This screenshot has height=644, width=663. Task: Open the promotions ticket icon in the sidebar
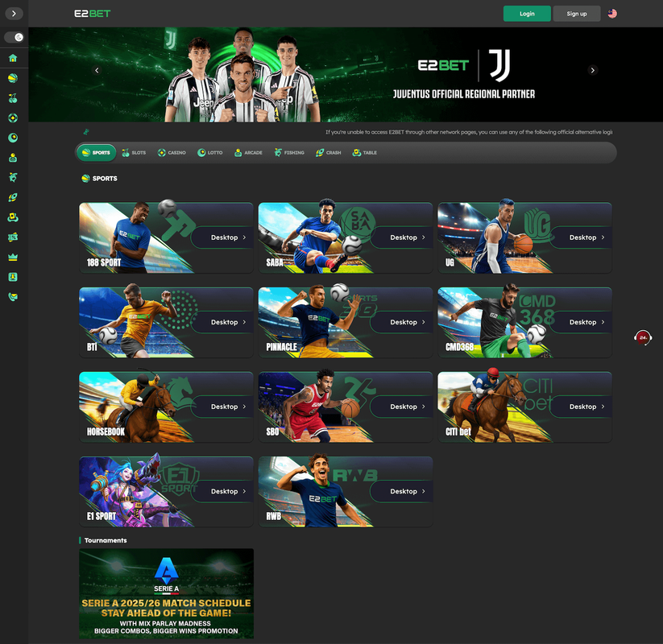(x=13, y=237)
